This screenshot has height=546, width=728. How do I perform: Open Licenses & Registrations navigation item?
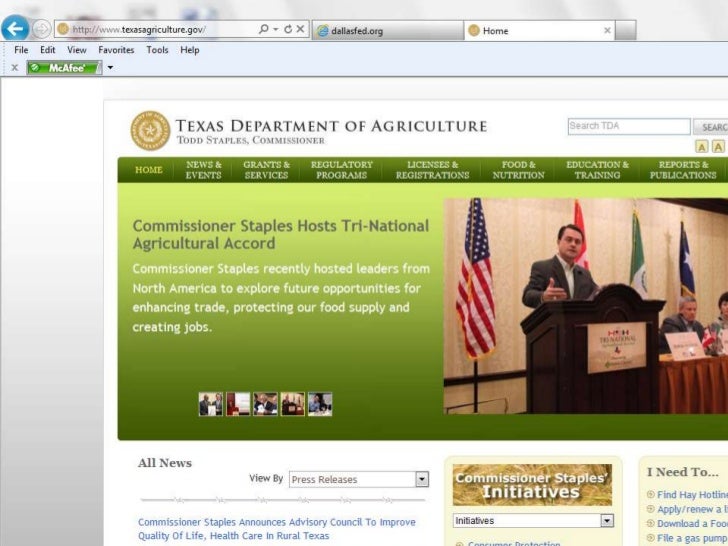432,170
